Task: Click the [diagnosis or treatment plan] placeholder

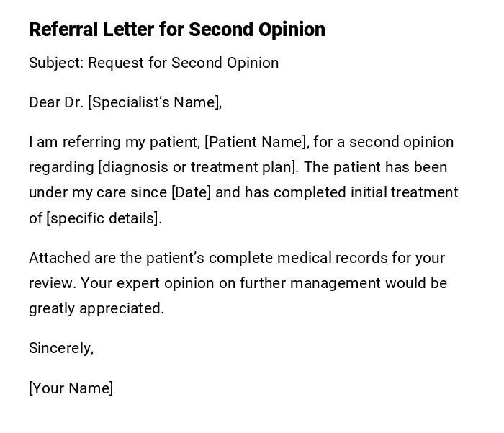Action: (198, 167)
